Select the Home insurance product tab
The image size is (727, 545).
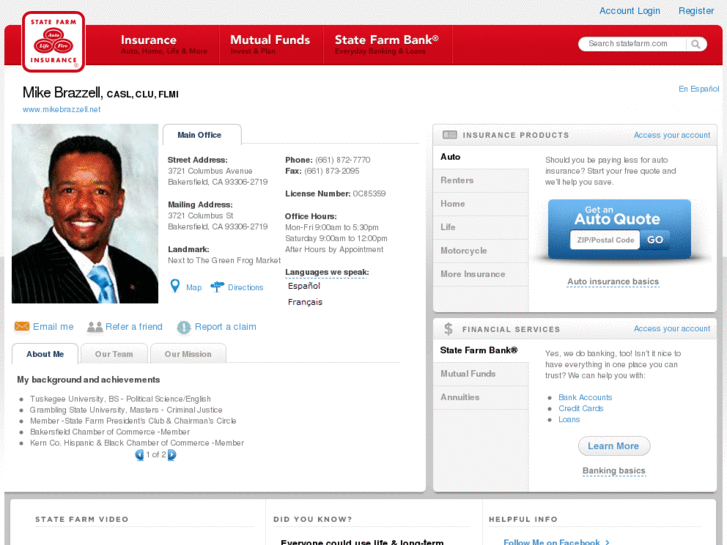[x=481, y=204]
